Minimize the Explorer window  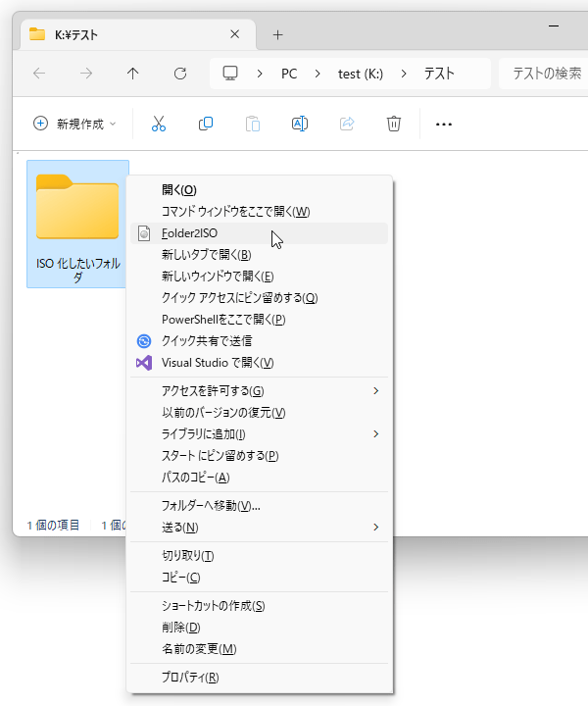(554, 26)
